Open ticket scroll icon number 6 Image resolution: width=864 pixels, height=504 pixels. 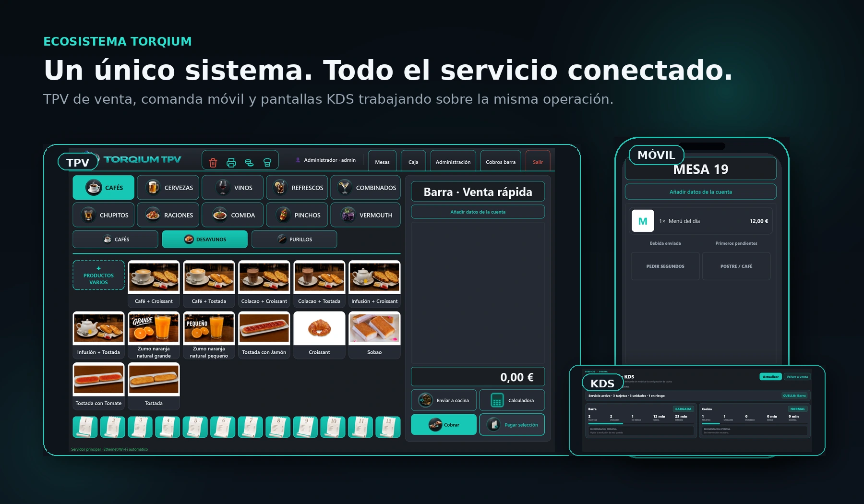pos(223,427)
